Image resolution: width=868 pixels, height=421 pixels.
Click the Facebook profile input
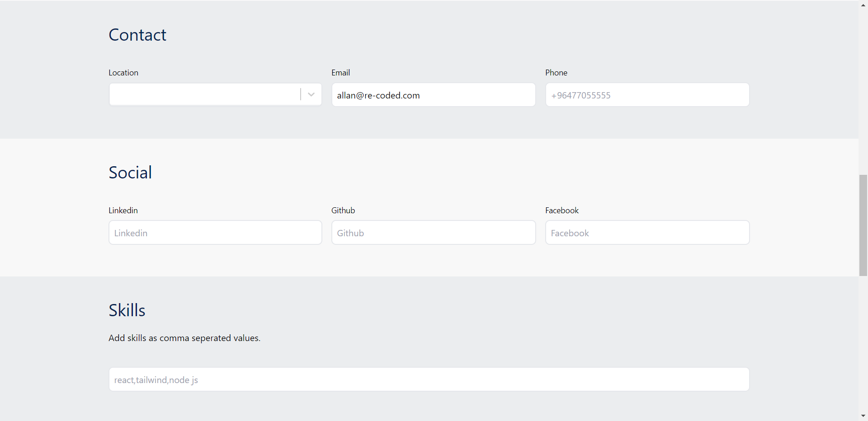pyautogui.click(x=647, y=233)
